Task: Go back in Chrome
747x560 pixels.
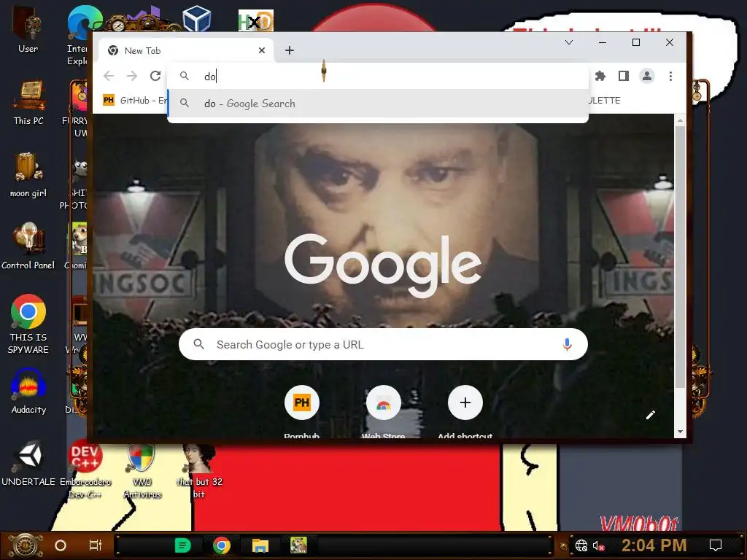Action: 109,76
